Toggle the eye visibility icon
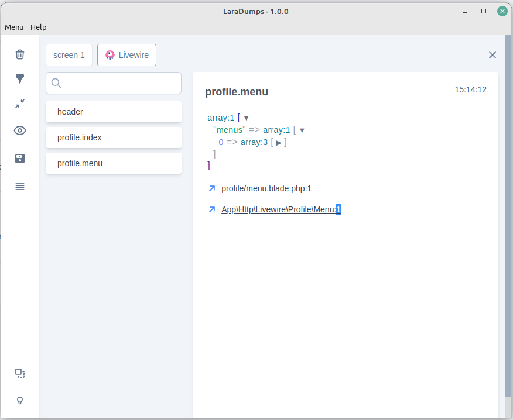The image size is (513, 420). pos(20,130)
